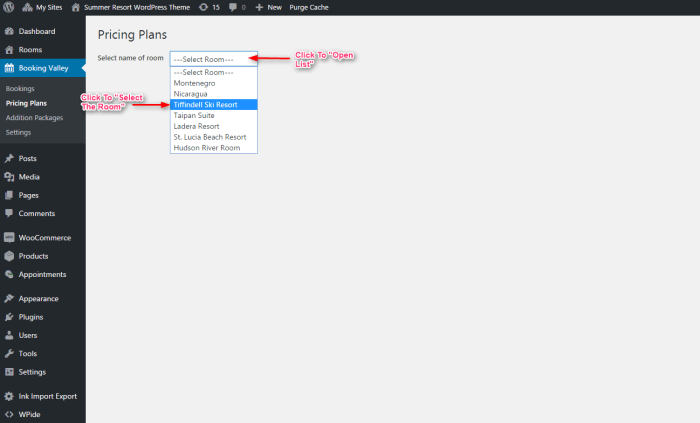This screenshot has width=700, height=423.
Task: Open the Media library icon
Action: pos(9,177)
